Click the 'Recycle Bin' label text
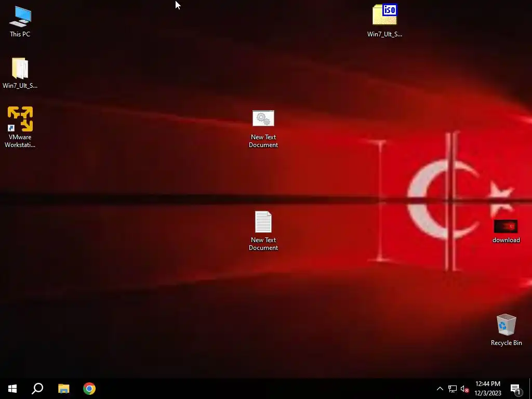Viewport: 532px width, 399px height. pos(506,343)
